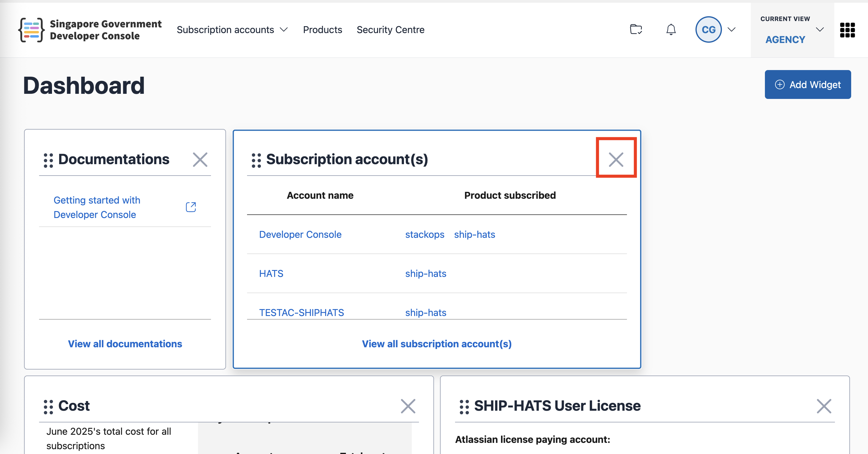Screen dimensions: 868x454
Task: Click ship-hats in the HATS row
Action: click(426, 274)
